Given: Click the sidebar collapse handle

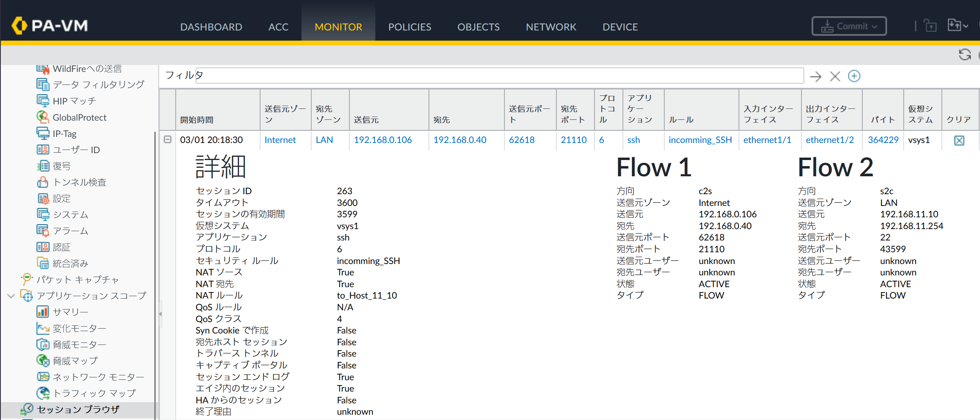Looking at the screenshot, I should tap(160, 314).
